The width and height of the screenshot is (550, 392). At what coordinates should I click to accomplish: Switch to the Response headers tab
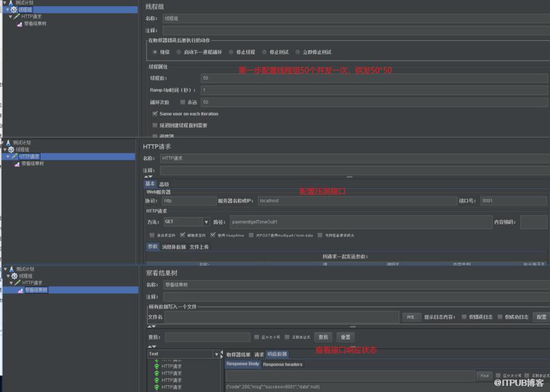coord(282,364)
